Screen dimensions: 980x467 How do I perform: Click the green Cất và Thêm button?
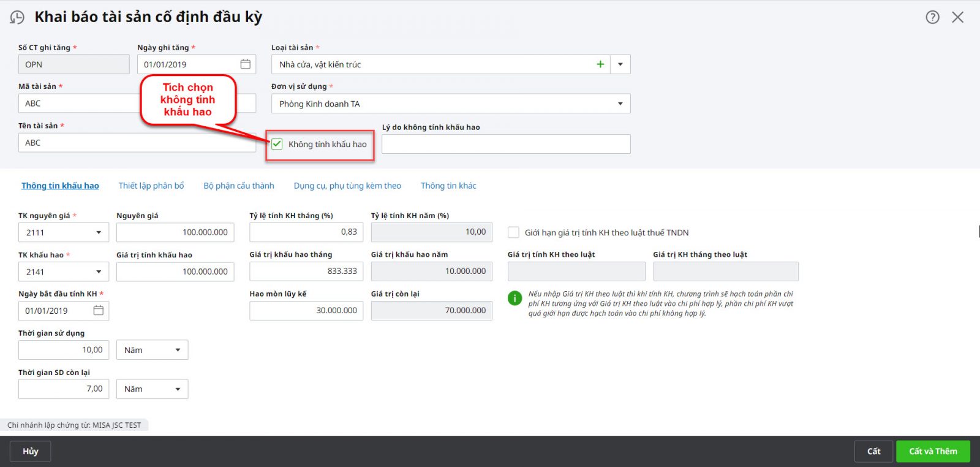(933, 452)
